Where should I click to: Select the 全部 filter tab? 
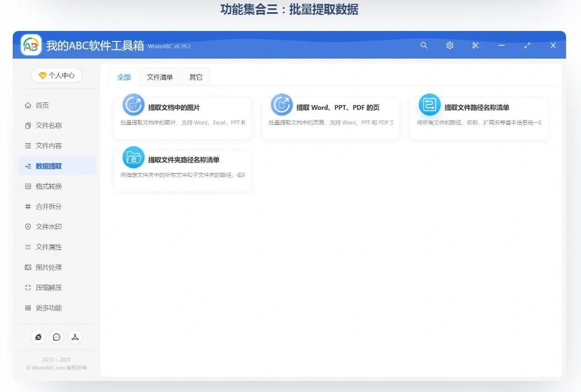(123, 77)
